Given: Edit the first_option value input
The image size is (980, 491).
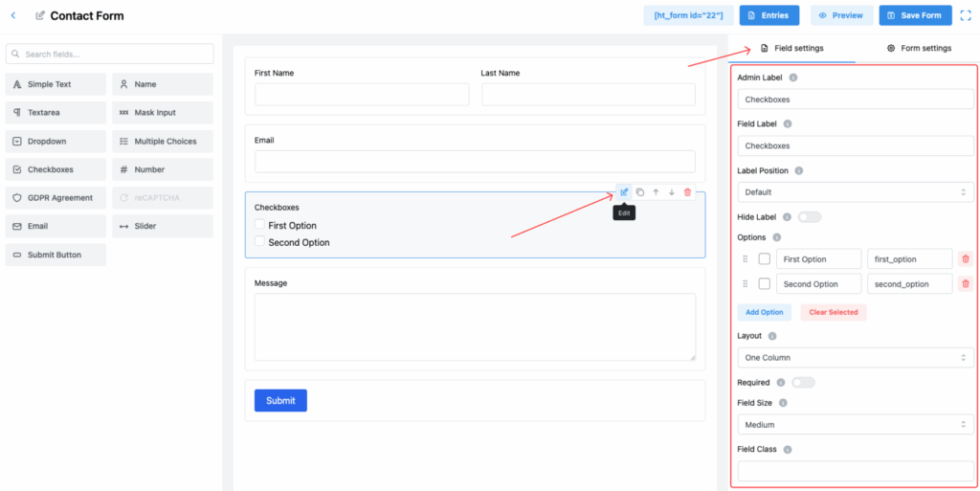Looking at the screenshot, I should [910, 258].
